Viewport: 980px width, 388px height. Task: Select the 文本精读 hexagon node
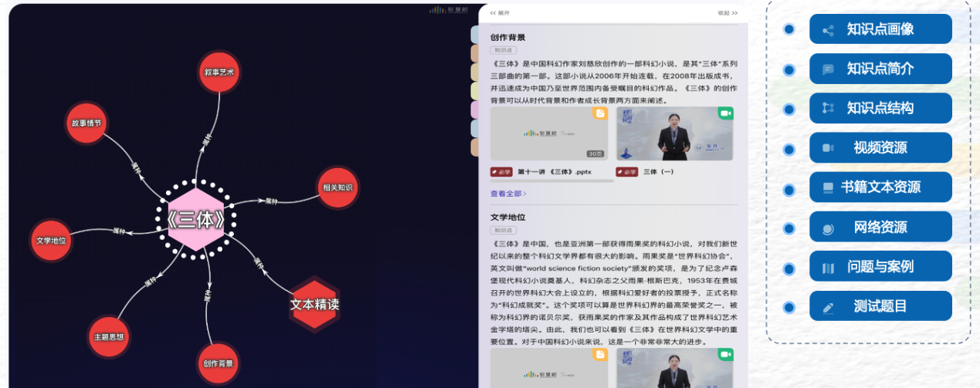point(314,304)
